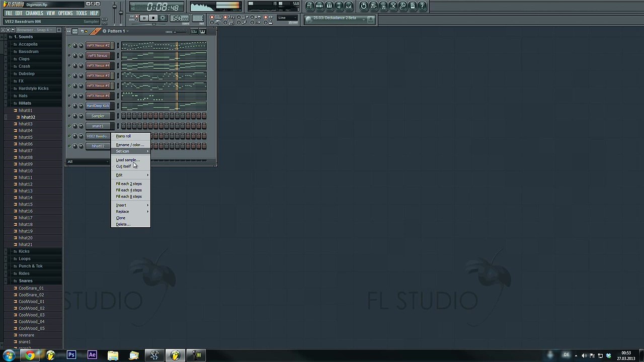The image size is (644, 362).
Task: Click the FL Studio taskbar icon
Action: click(175, 355)
